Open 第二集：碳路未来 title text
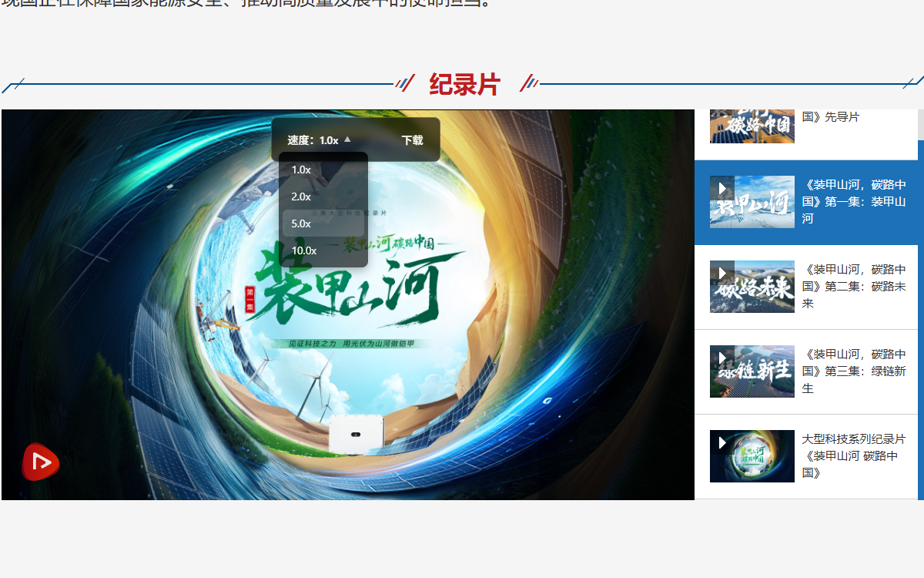The height and width of the screenshot is (578, 924). click(853, 286)
